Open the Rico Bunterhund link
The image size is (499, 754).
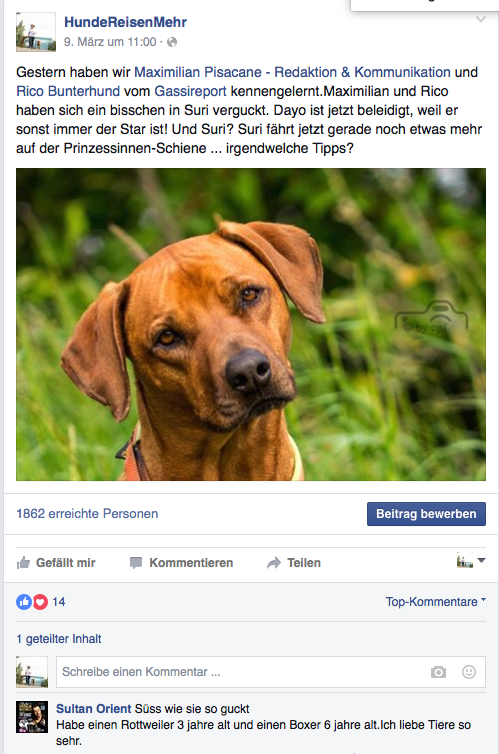click(x=68, y=91)
